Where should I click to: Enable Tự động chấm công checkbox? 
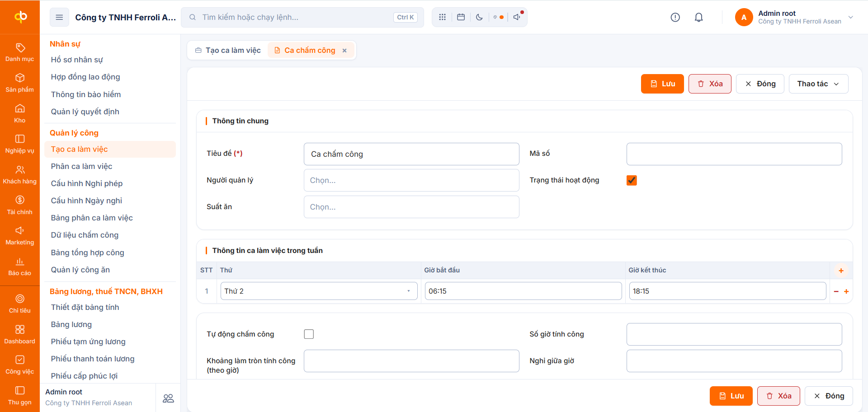point(309,334)
